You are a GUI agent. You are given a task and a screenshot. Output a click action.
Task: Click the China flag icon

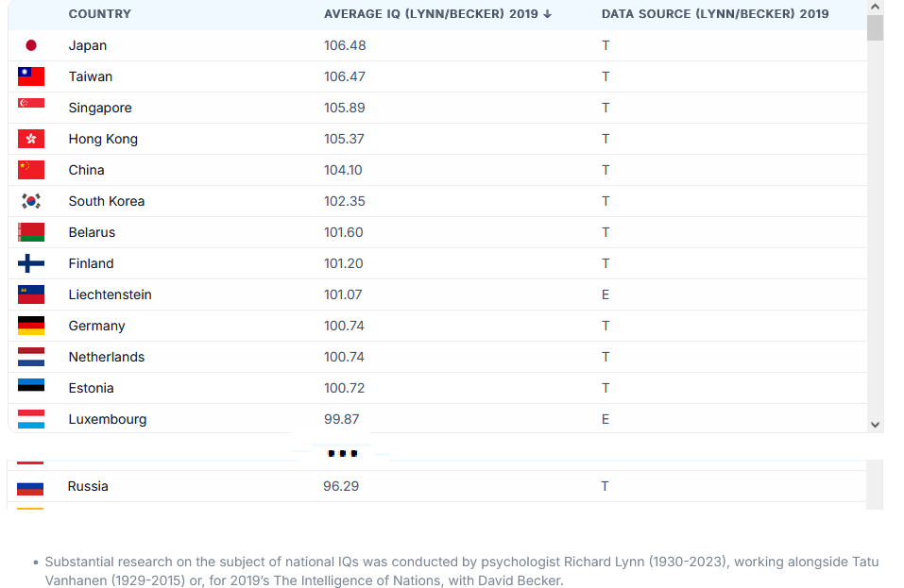click(31, 170)
